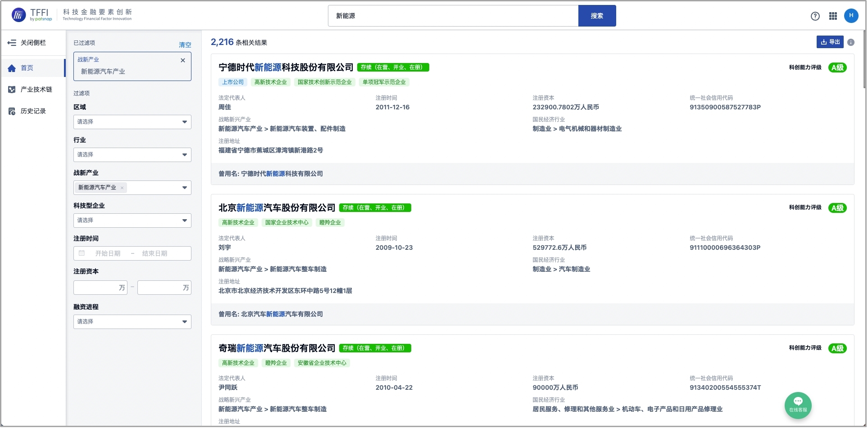Open 宁德时代新能源科技股份有限公司 company title
The width and height of the screenshot is (868, 428).
pos(286,68)
